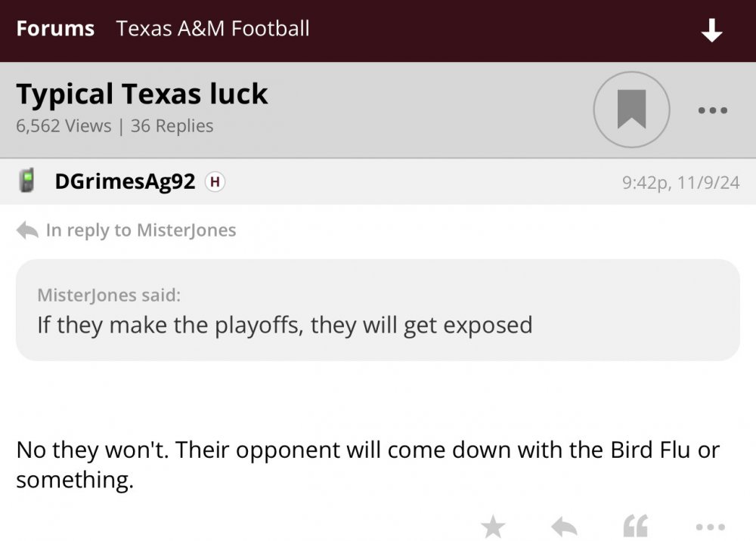756x541 pixels.
Task: Open post options ellipsis at bottom
Action: (709, 527)
